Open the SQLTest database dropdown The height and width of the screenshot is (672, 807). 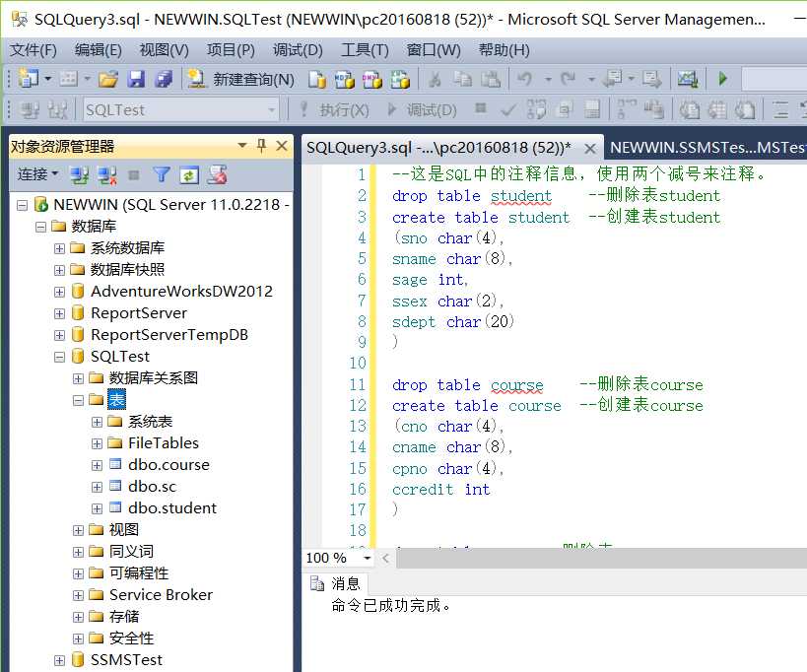point(271,109)
